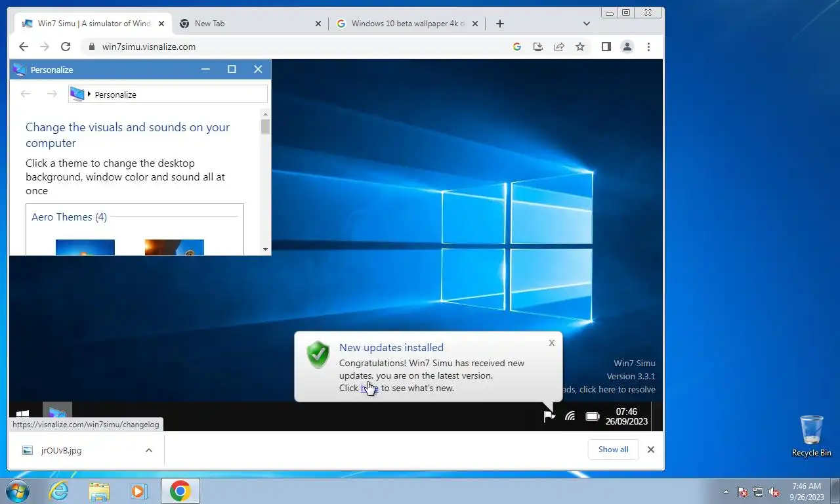Viewport: 840px width, 504px height.
Task: Switch to New Tab tab
Action: 249,24
